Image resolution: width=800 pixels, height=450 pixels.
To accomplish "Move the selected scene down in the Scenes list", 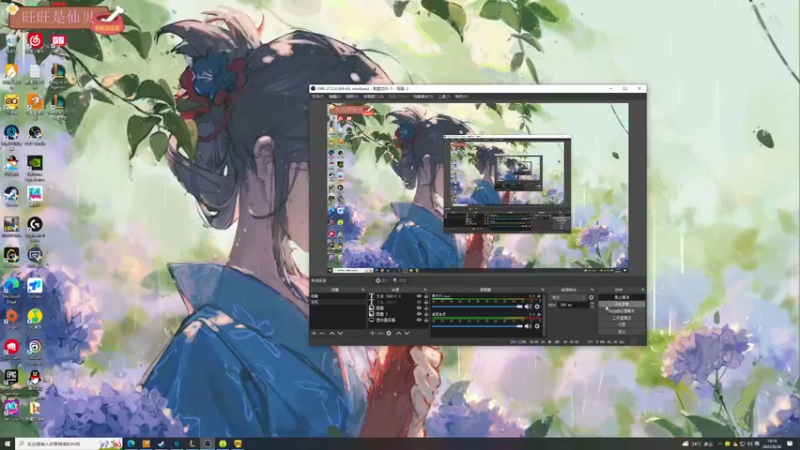I will pos(341,333).
